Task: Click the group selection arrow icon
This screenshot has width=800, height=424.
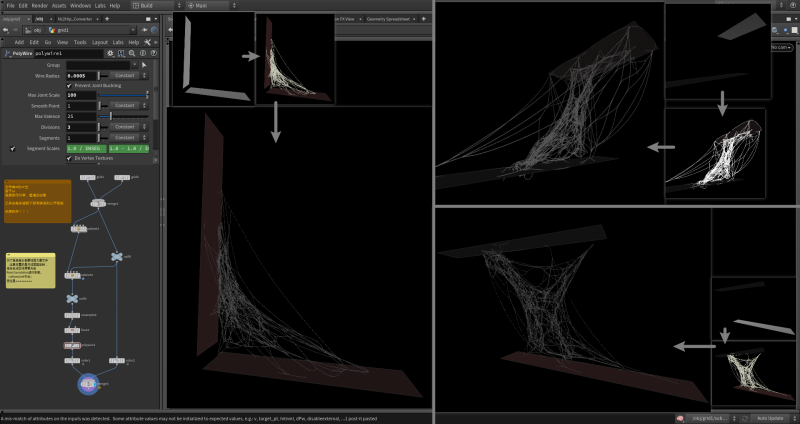Action: pyautogui.click(x=142, y=65)
